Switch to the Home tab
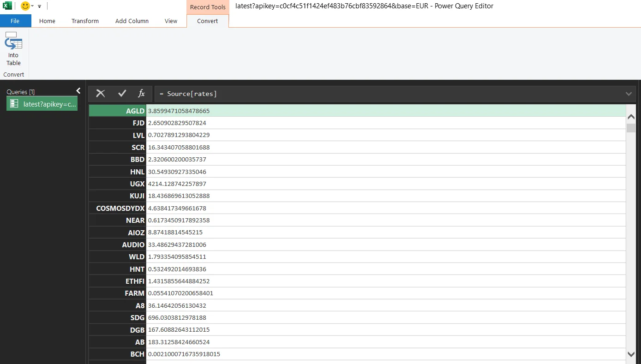 pyautogui.click(x=47, y=21)
